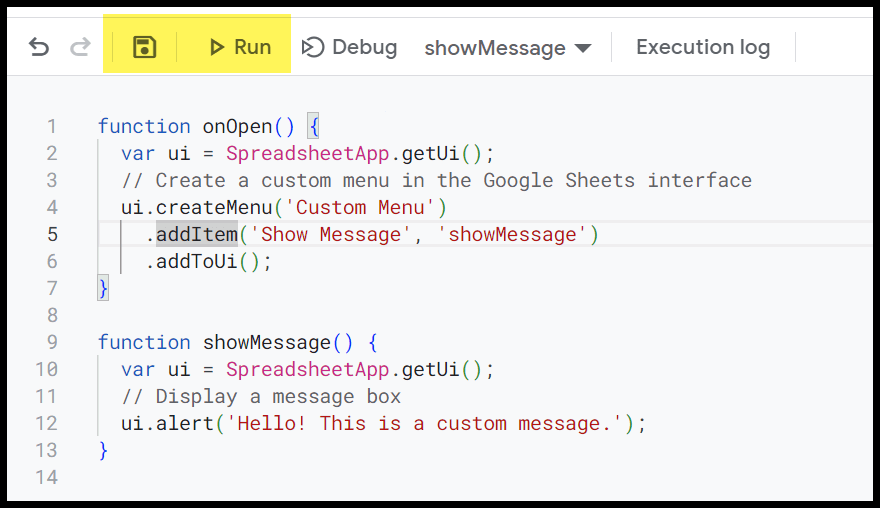
Task: Click the 'showMessage' string on line 5
Action: pos(512,234)
